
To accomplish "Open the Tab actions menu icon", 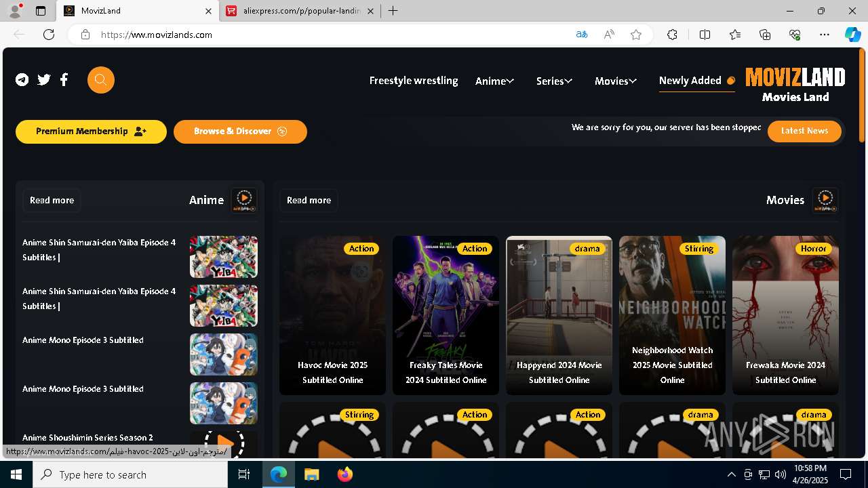I will (41, 11).
